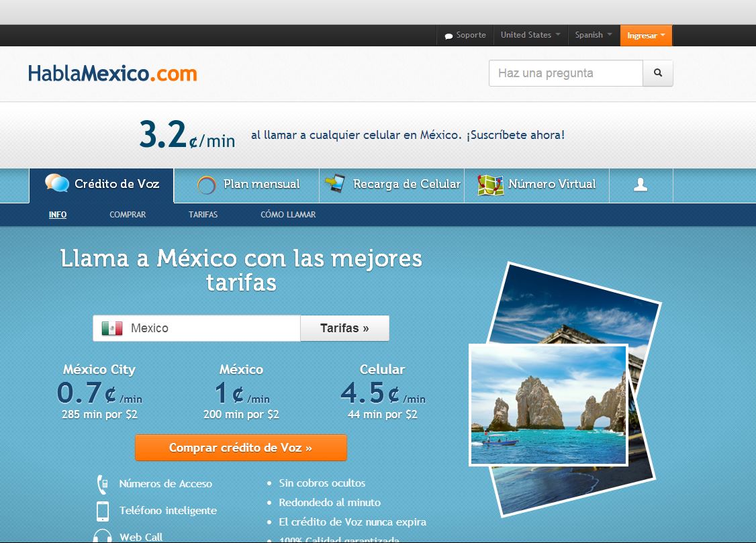
Task: Click the Tarifas » button
Action: coord(344,328)
